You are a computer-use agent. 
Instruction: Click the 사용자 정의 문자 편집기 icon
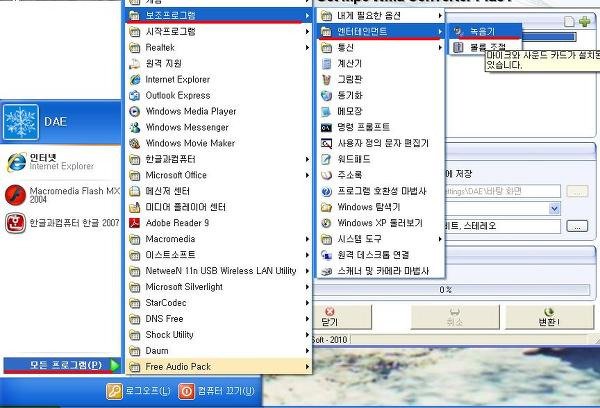tap(326, 143)
